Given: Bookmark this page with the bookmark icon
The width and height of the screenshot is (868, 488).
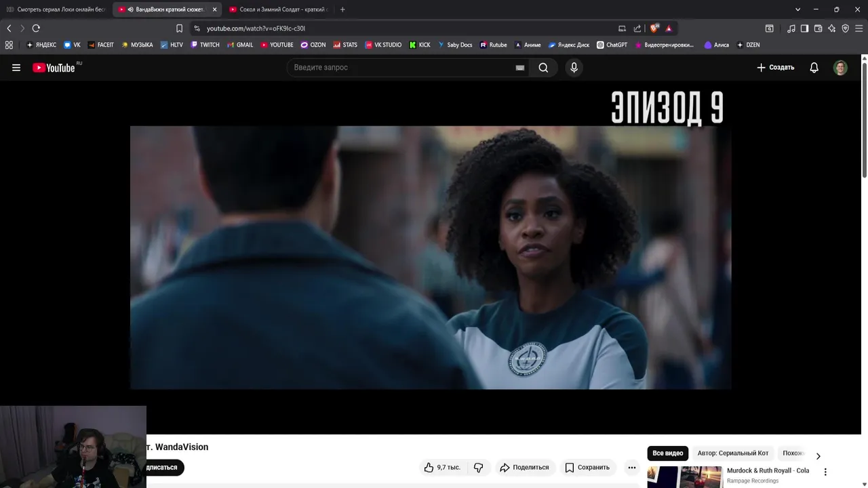Looking at the screenshot, I should click(x=179, y=28).
